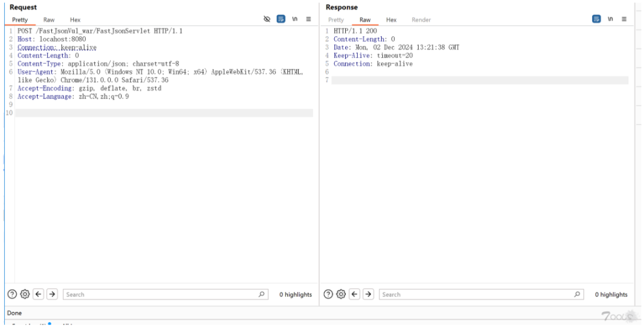Screen dimensions: 644x328
Task: Go to previous match arrow in Request
Action: (39, 294)
